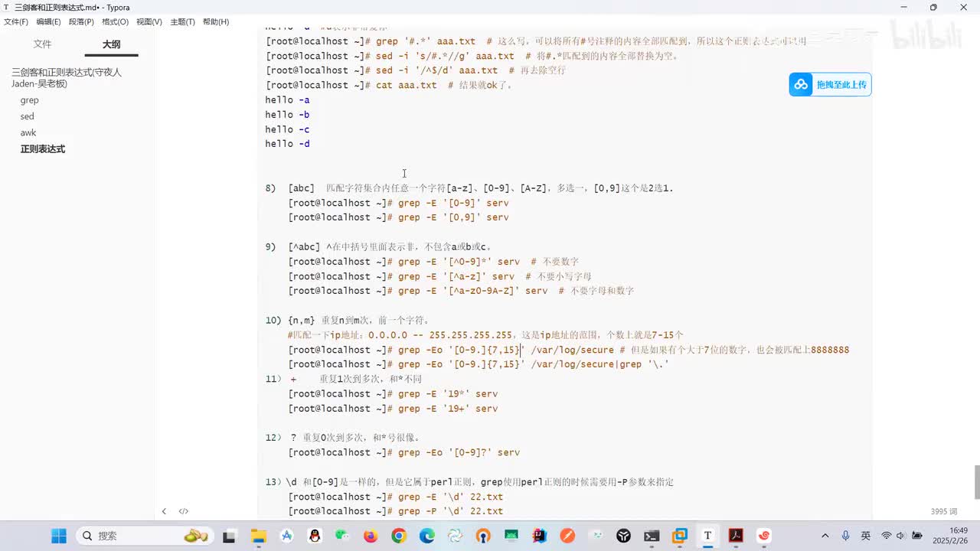Collapse the sidebar with the left chevron
The height and width of the screenshot is (551, 980).
[x=164, y=511]
